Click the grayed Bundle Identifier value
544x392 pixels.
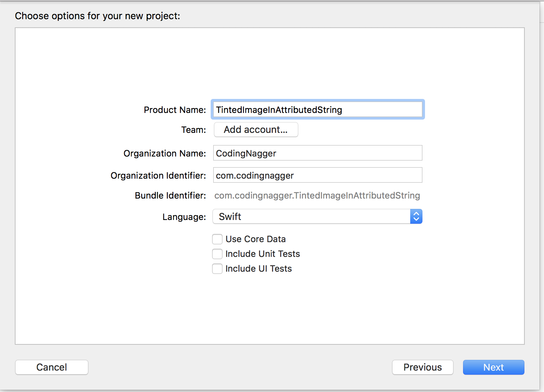(317, 195)
